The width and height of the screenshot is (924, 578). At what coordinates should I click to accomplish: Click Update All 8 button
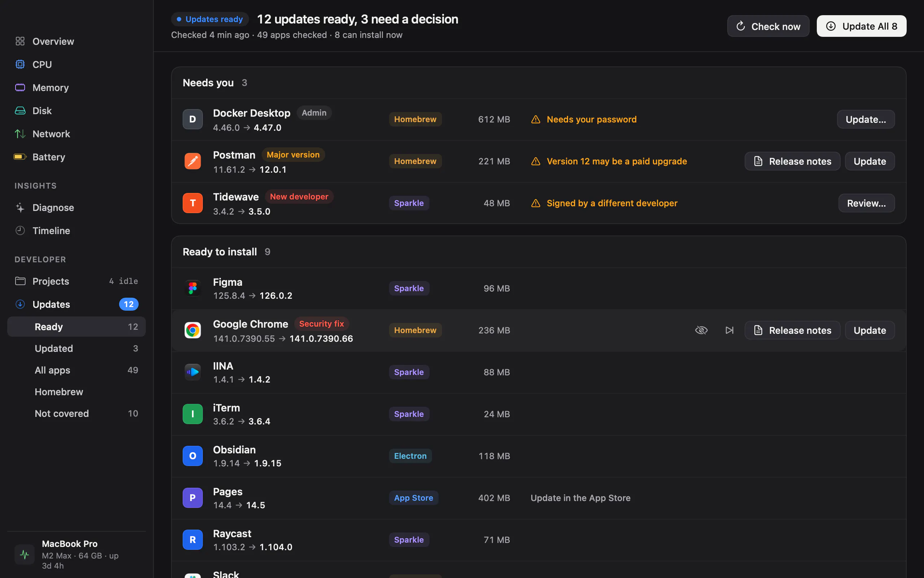(x=862, y=26)
